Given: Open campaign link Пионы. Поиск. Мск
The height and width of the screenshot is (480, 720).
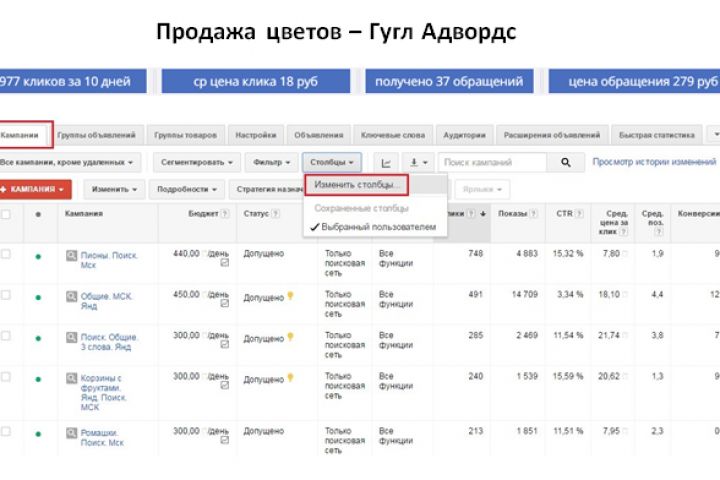Looking at the screenshot, I should (109, 260).
